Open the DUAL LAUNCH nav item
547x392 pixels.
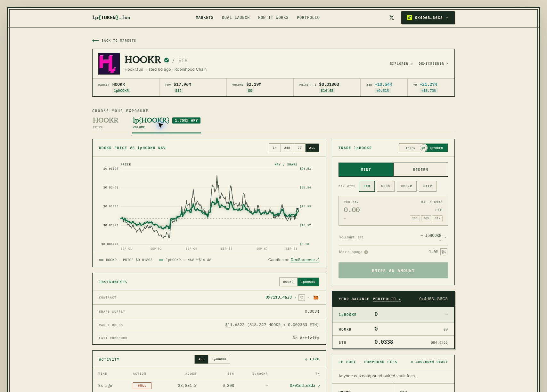[236, 18]
